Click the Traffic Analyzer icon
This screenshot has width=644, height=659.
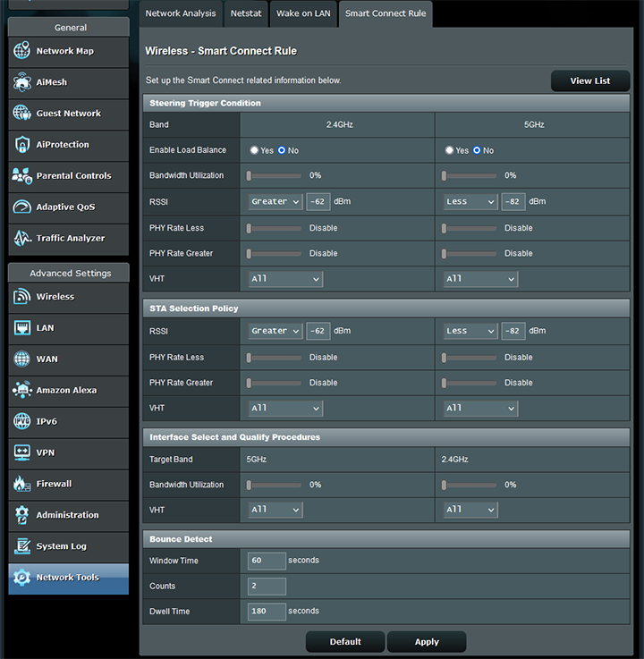tap(22, 239)
